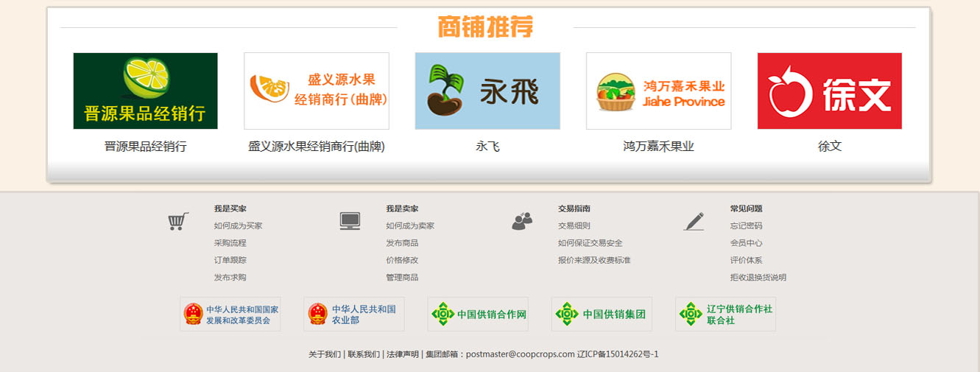Open 如何成为买家 help link

[238, 226]
